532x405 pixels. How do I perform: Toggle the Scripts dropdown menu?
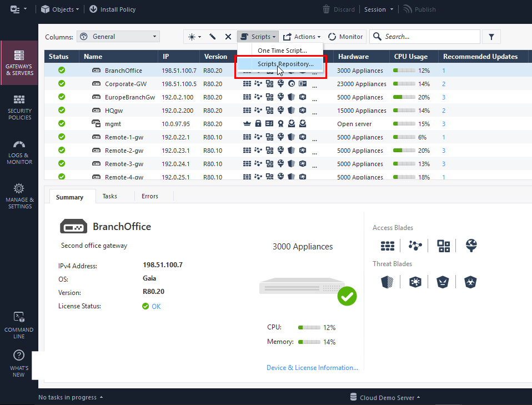258,37
